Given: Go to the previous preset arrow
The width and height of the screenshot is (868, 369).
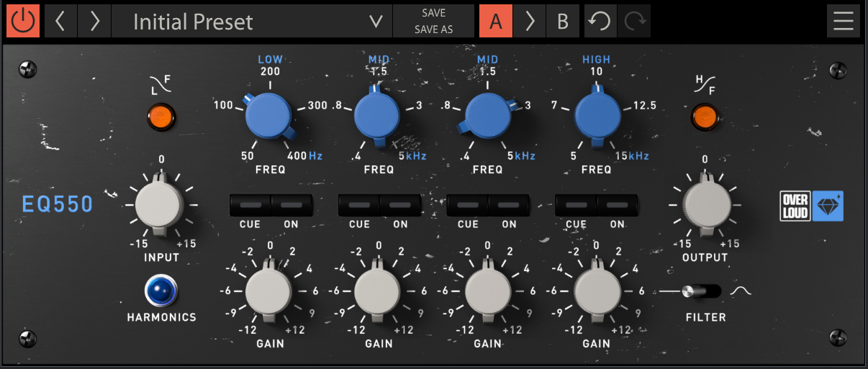Looking at the screenshot, I should pos(61,21).
